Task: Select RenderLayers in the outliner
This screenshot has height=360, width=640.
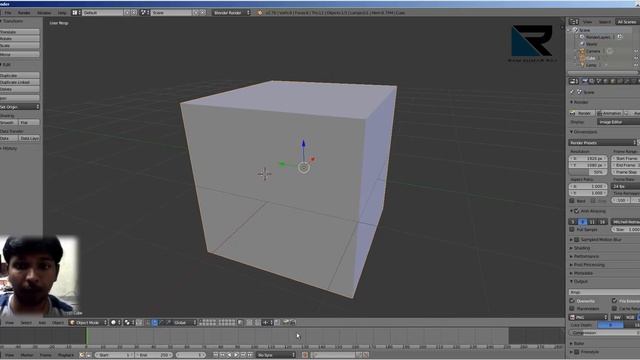Action: (x=598, y=37)
